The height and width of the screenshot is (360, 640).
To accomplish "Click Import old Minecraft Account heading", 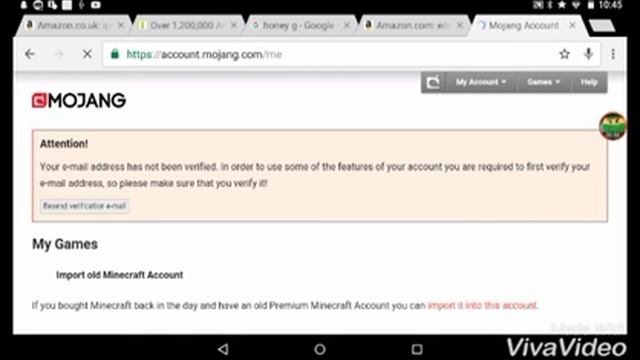I will click(x=120, y=275).
